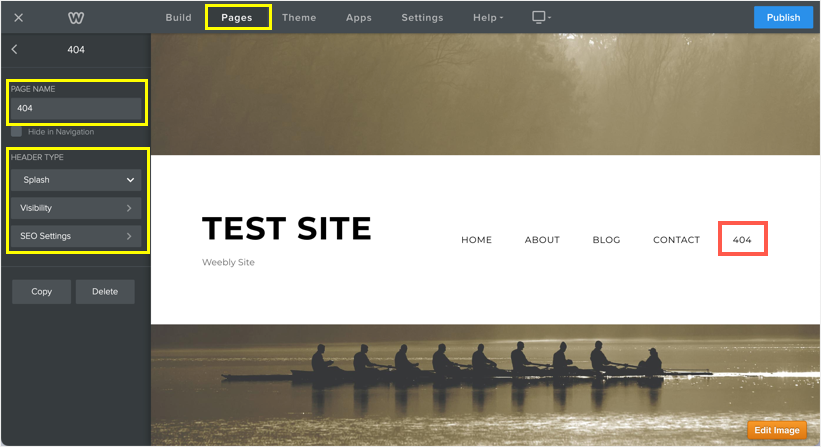The width and height of the screenshot is (821, 447).
Task: Click the Copy page button
Action: [x=42, y=292]
